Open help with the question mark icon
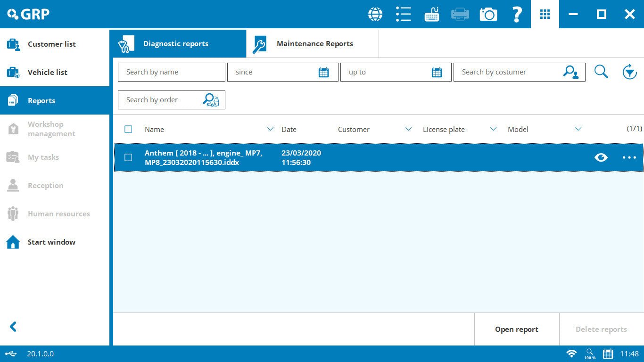The height and width of the screenshot is (362, 644). tap(517, 14)
